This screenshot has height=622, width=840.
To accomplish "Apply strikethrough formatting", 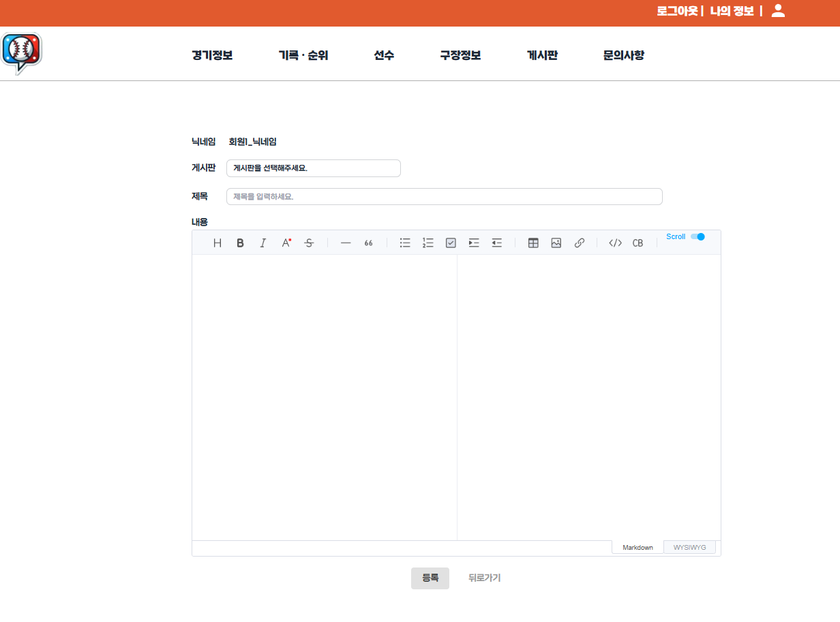I will click(308, 243).
